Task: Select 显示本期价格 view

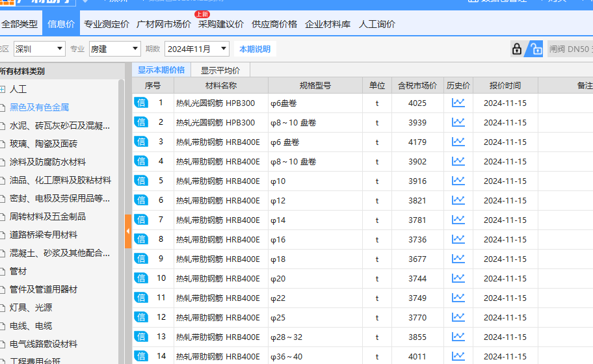Action: point(161,70)
